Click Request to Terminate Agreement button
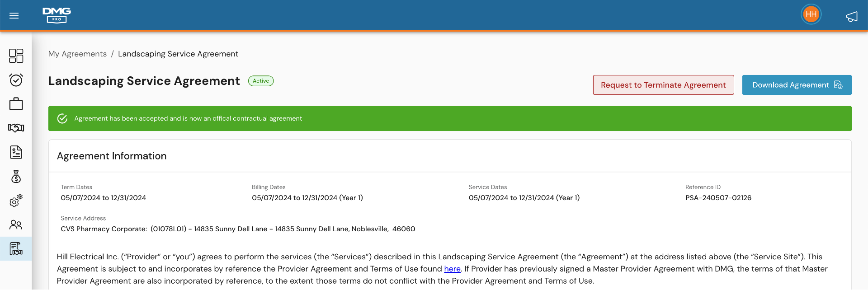The image size is (868, 290). [663, 85]
